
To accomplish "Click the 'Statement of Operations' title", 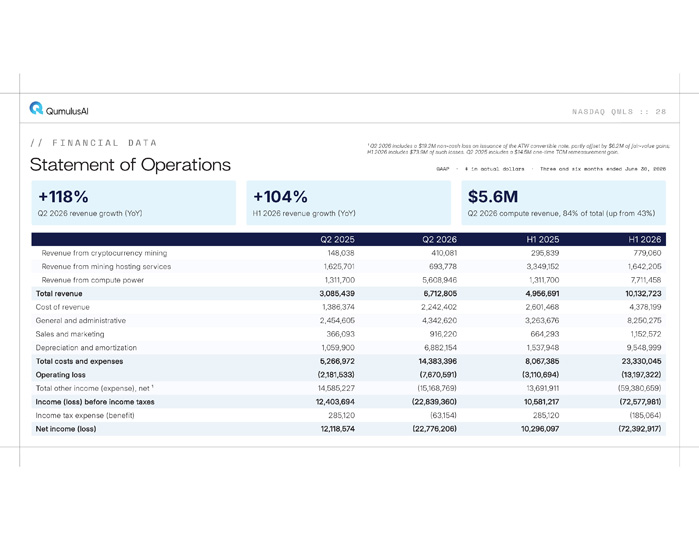I will pos(130,165).
